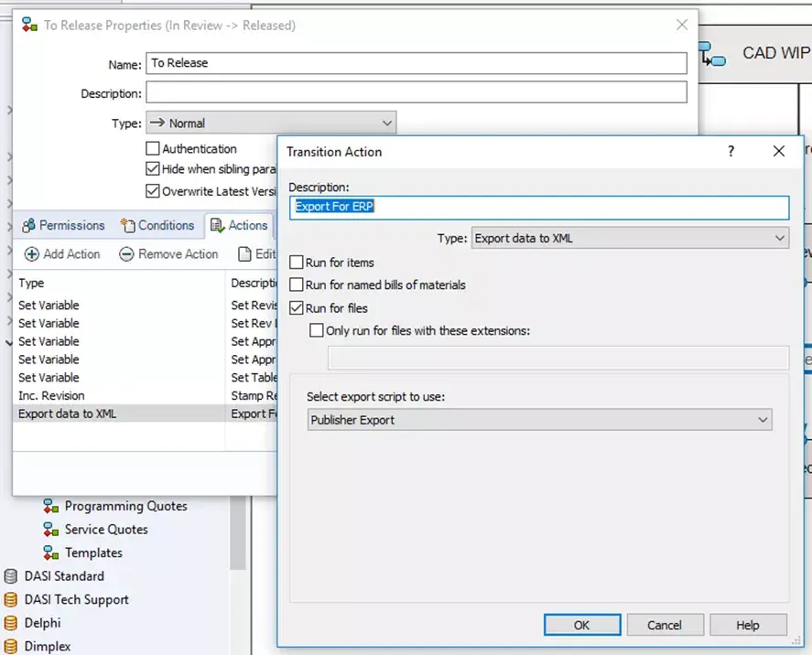Uncheck the Run for files checkbox
The width and height of the screenshot is (812, 655).
pyautogui.click(x=297, y=308)
